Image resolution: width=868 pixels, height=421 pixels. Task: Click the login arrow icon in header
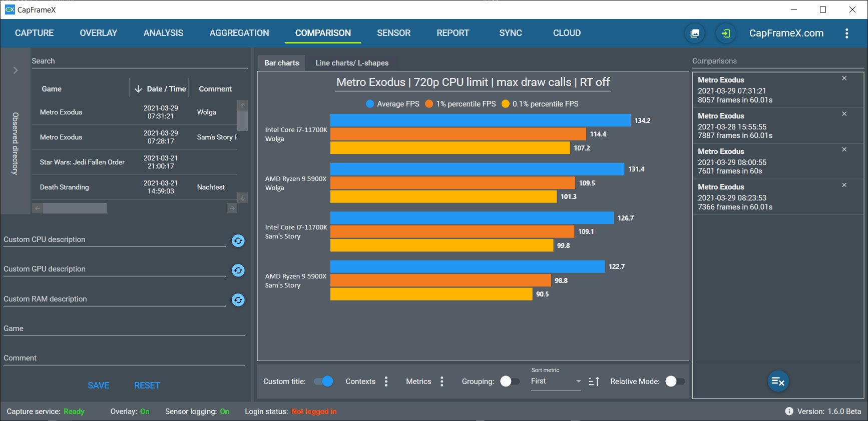(726, 33)
